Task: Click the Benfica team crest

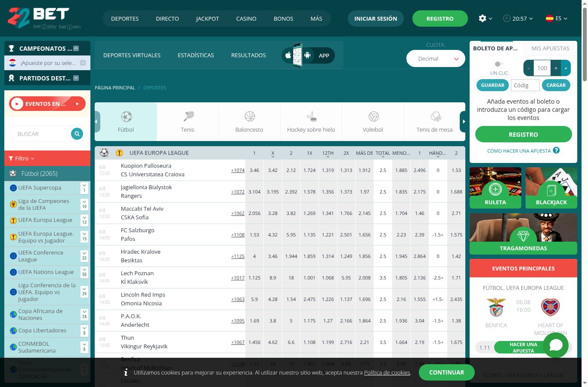Action: point(496,307)
